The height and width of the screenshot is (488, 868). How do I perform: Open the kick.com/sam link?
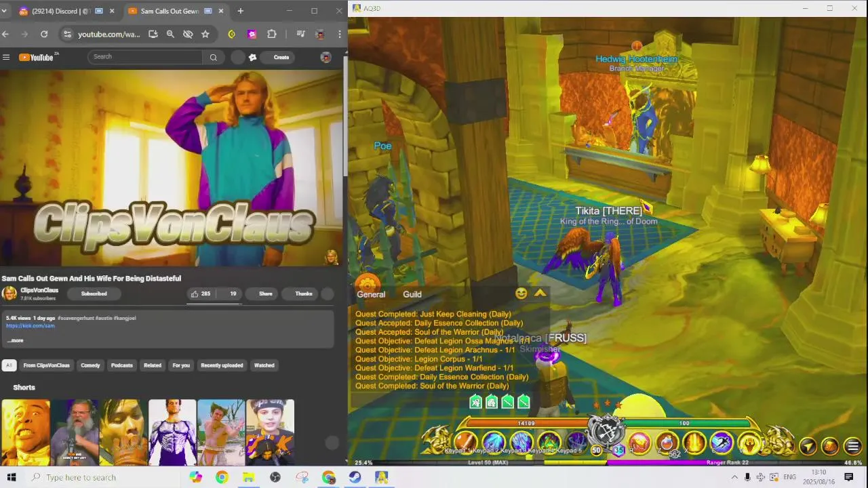tap(31, 326)
